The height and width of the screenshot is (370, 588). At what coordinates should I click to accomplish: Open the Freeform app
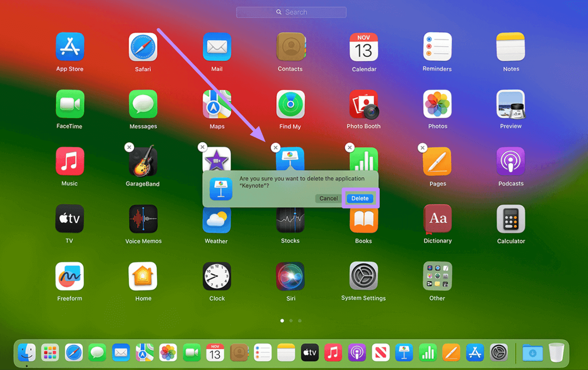(69, 276)
